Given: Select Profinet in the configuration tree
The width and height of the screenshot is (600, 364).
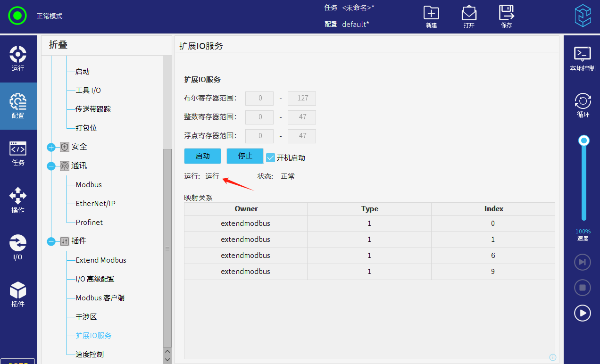Looking at the screenshot, I should (x=89, y=223).
